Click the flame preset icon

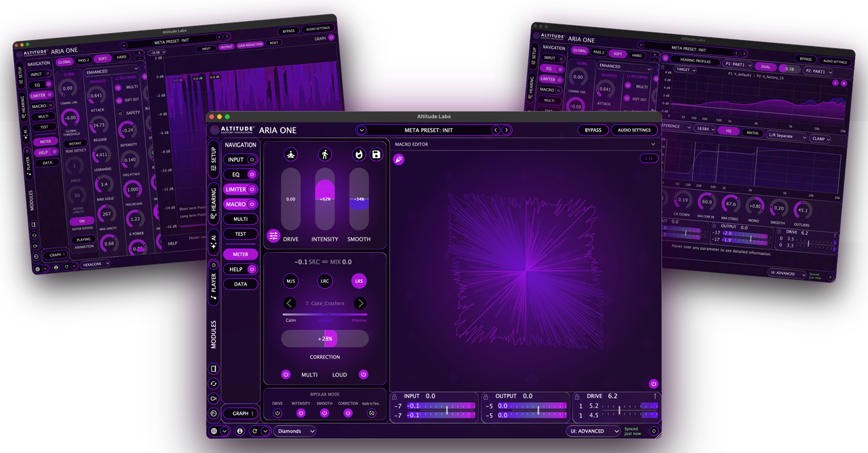point(359,155)
